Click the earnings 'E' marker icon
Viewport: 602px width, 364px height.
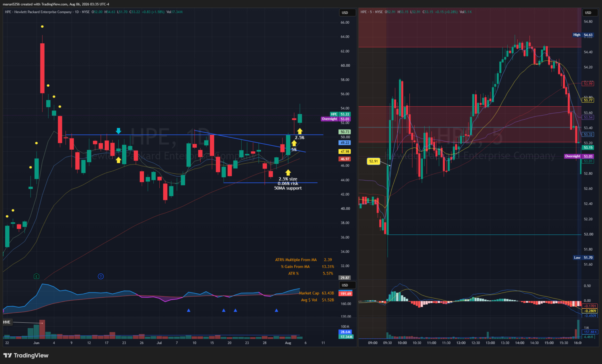click(x=37, y=276)
